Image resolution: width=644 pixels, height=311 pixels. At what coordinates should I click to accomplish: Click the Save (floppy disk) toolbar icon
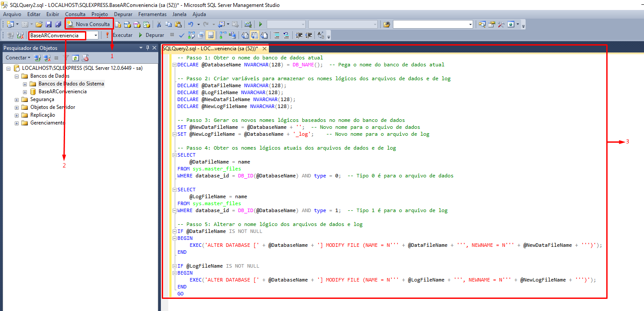tap(48, 24)
